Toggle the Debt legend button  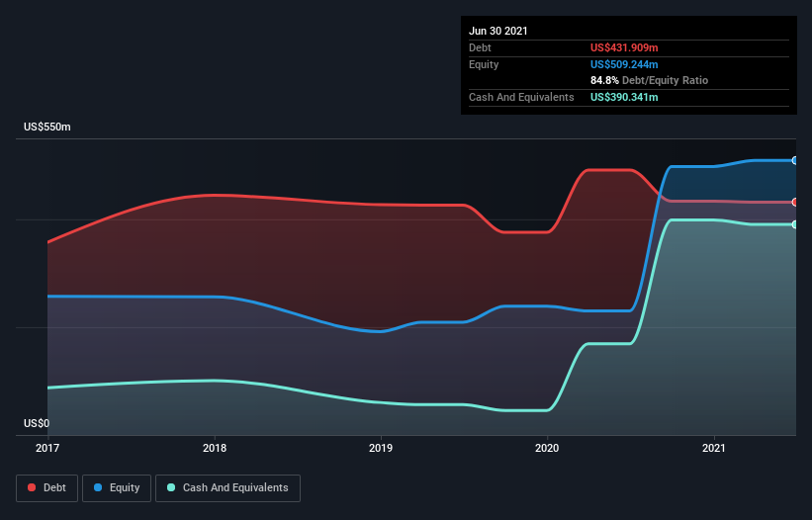click(x=47, y=488)
